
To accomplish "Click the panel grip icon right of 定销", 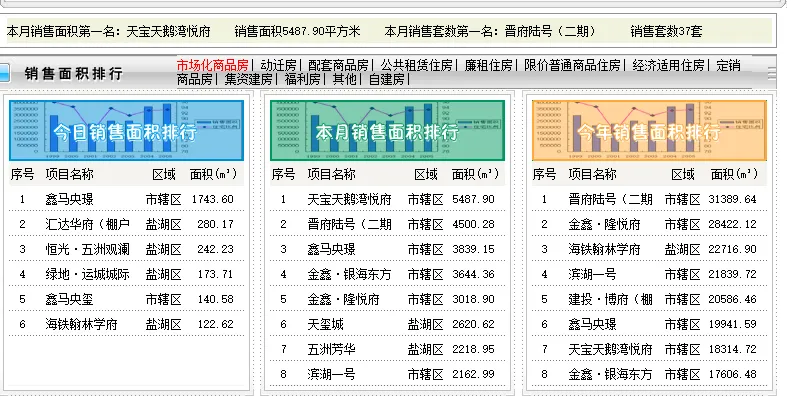I will (x=772, y=74).
